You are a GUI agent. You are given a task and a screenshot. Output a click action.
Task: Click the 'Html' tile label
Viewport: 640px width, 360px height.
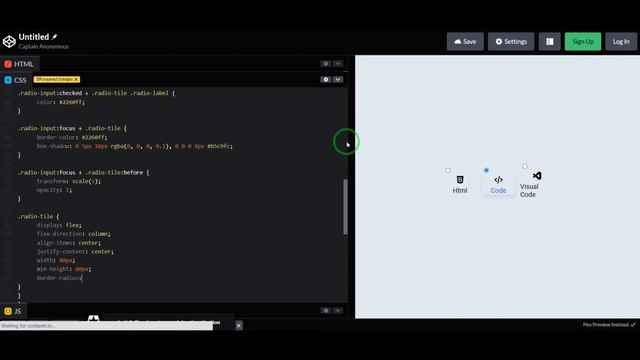tap(460, 191)
